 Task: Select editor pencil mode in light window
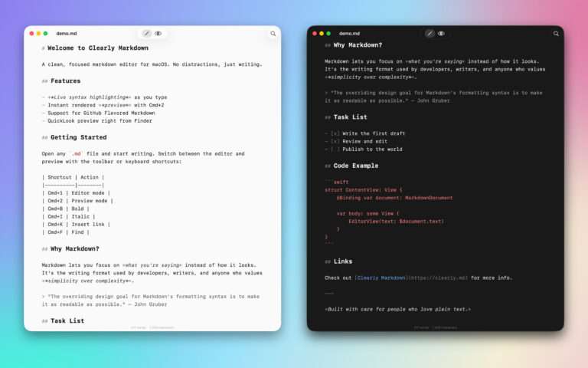[x=147, y=34]
